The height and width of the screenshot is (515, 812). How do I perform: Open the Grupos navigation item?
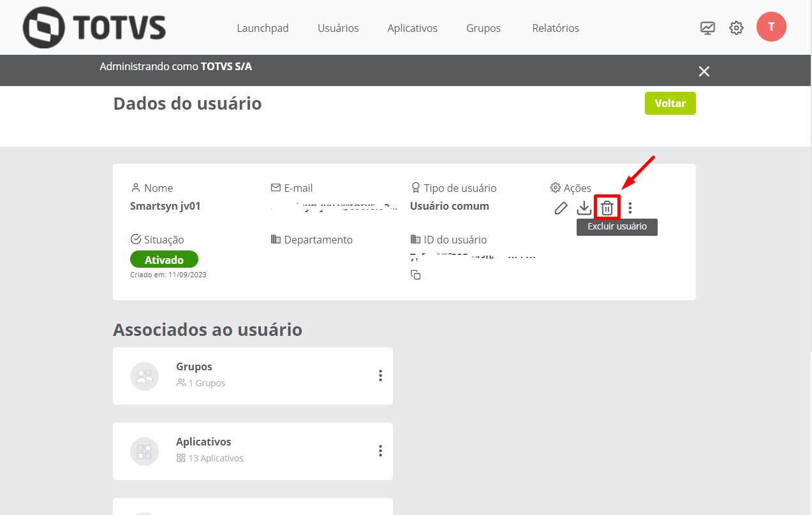[x=484, y=28]
